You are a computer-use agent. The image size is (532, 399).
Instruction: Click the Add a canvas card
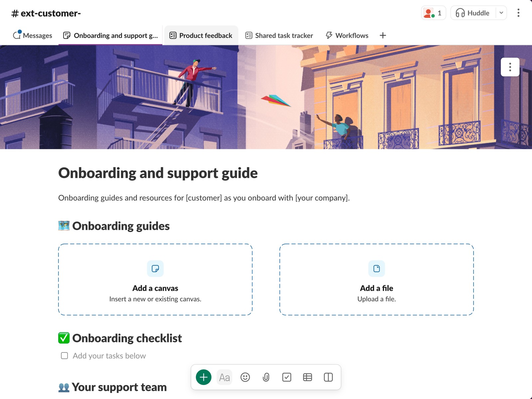tap(155, 279)
